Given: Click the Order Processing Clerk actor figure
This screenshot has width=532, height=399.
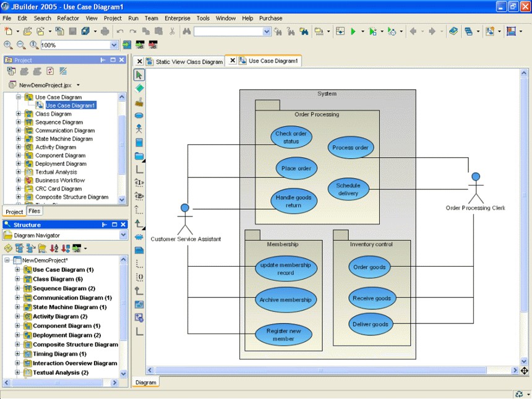Looking at the screenshot, I should coord(476,188).
